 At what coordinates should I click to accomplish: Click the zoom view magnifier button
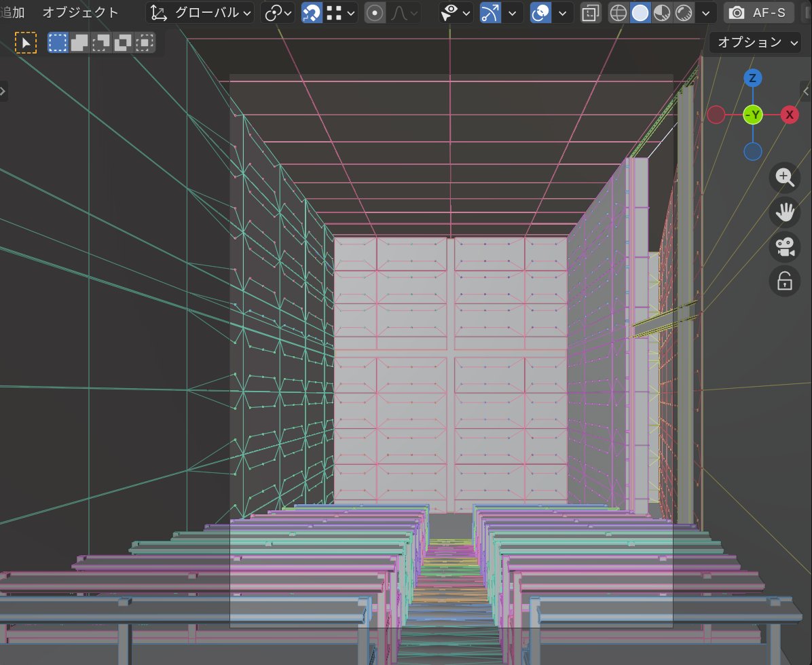pyautogui.click(x=785, y=178)
